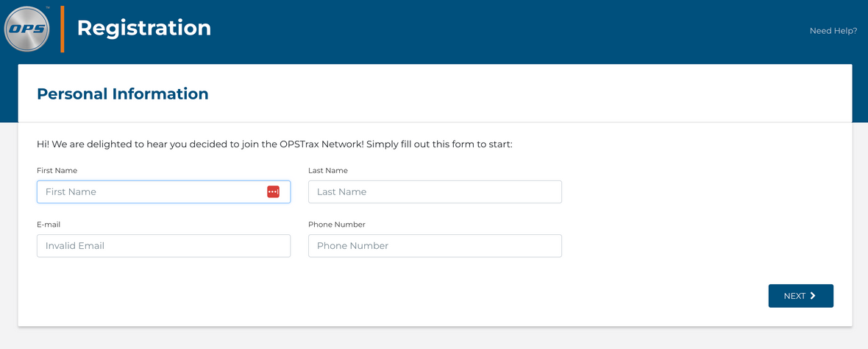Click the OPSTrax Network welcome message
Image resolution: width=868 pixels, height=349 pixels.
(x=274, y=144)
